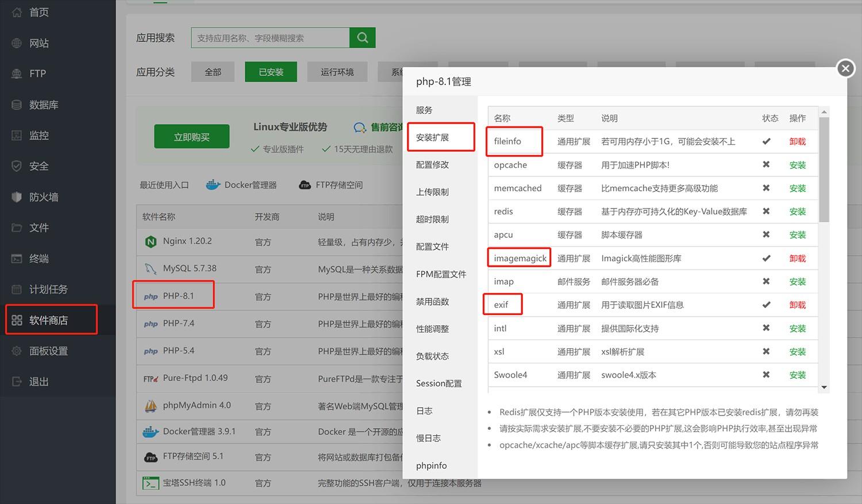The width and height of the screenshot is (862, 504).
Task: Click the files folder icon in sidebar
Action: (17, 228)
